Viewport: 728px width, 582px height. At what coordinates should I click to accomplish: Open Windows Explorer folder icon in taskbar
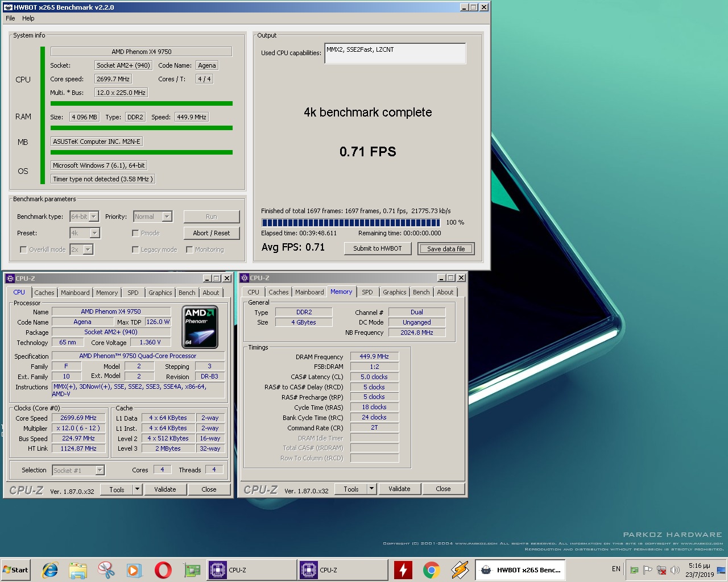point(78,569)
